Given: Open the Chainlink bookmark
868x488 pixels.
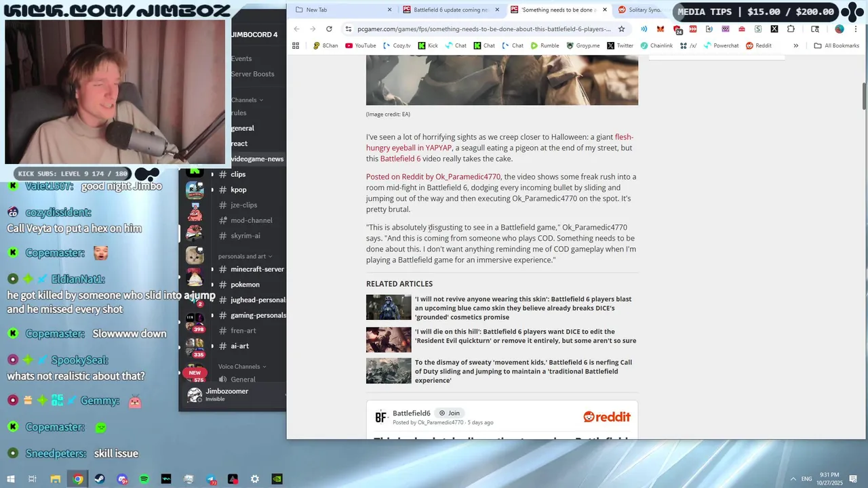Looking at the screenshot, I should click(656, 45).
